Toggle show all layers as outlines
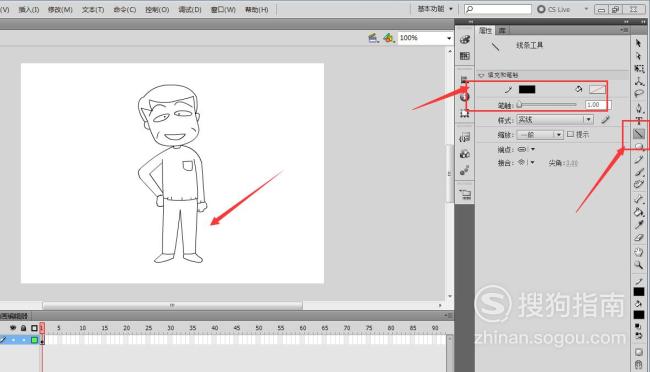The width and height of the screenshot is (650, 372). [x=34, y=328]
